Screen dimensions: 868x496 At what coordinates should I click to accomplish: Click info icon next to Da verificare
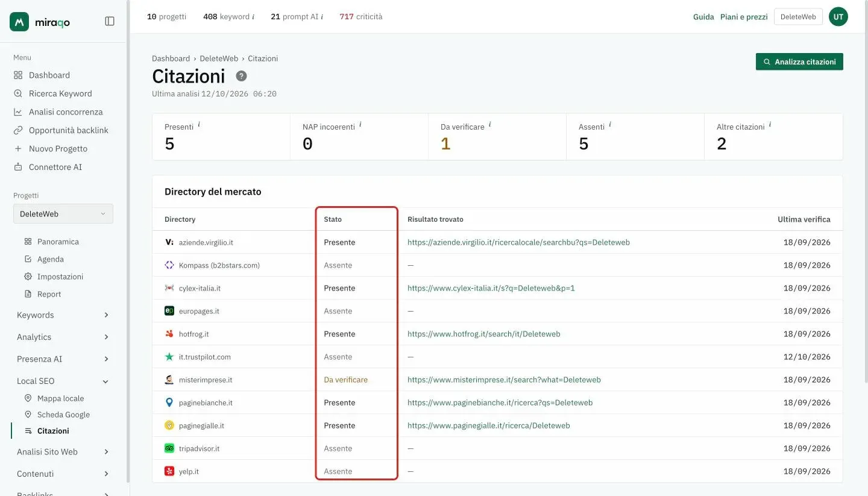coord(490,124)
